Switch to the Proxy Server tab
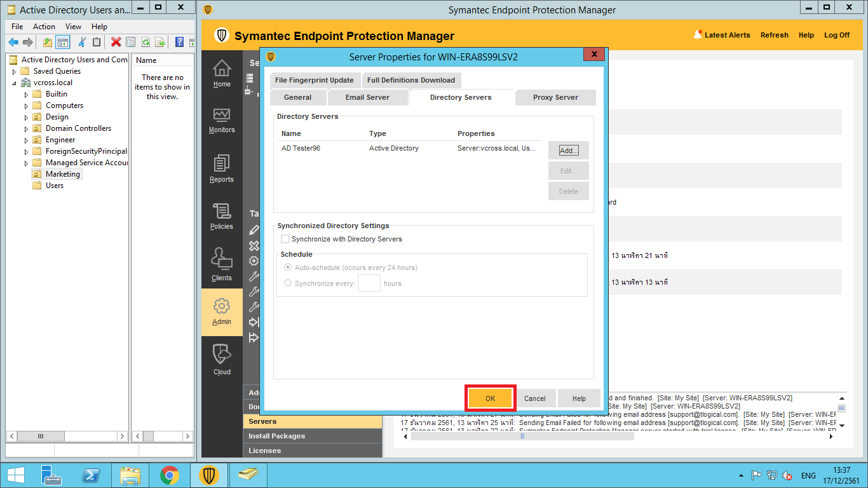868x488 pixels. (555, 97)
